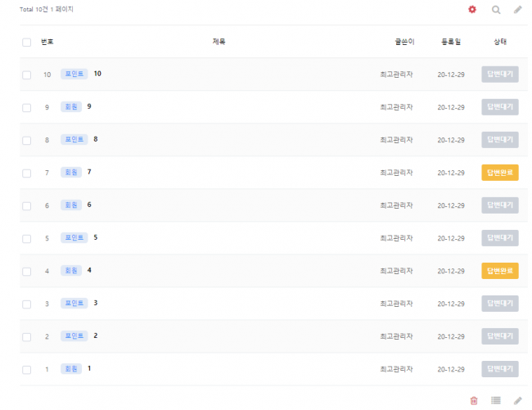
Task: Toggle the select-all checkbox in header
Action: (26, 43)
